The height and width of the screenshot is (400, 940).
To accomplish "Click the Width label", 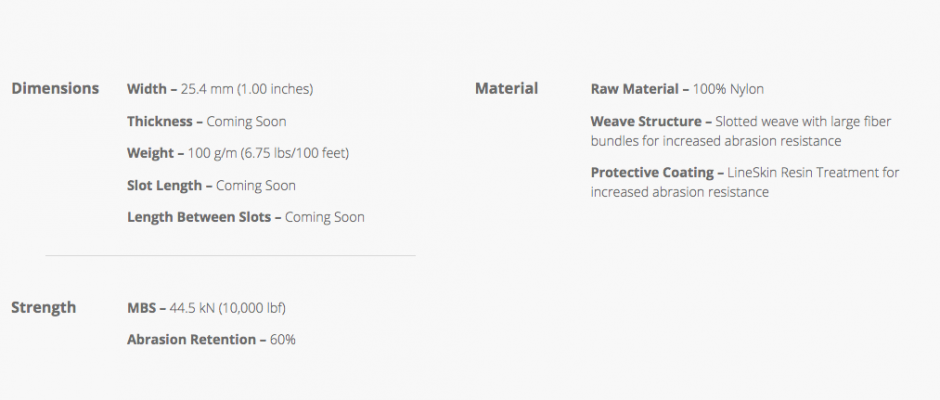I will (146, 89).
